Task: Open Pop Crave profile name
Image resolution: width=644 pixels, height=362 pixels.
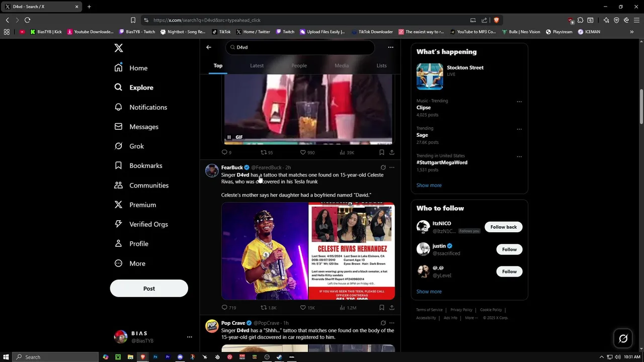Action: click(233, 323)
